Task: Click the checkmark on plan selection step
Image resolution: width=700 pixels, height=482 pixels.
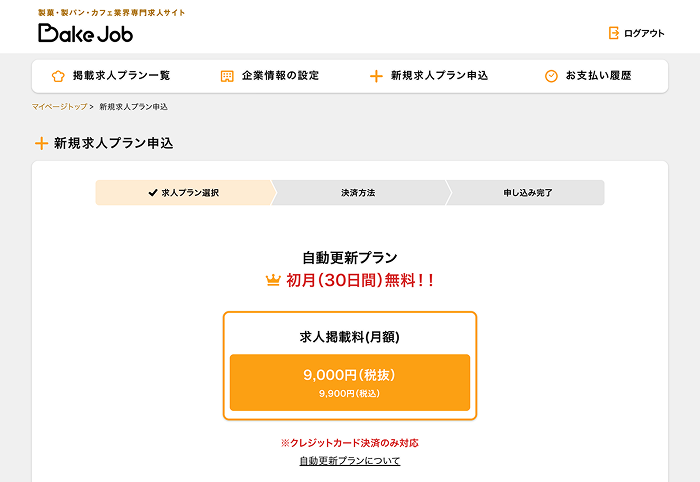Action: point(152,192)
